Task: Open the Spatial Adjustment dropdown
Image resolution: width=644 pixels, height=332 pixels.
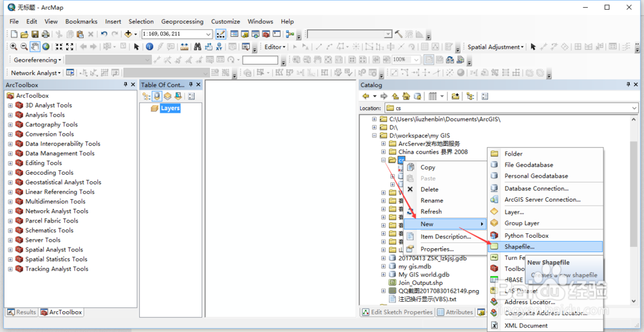Action: (496, 47)
